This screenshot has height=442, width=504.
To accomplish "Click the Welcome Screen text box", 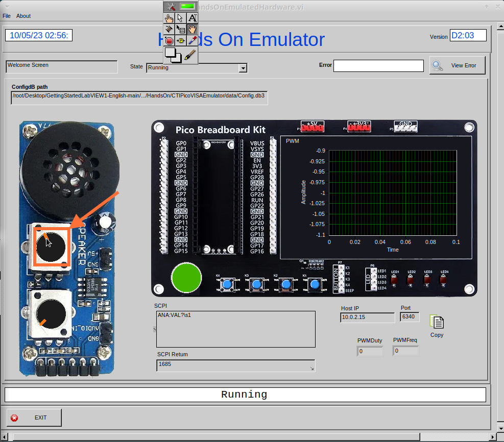I will coord(62,66).
